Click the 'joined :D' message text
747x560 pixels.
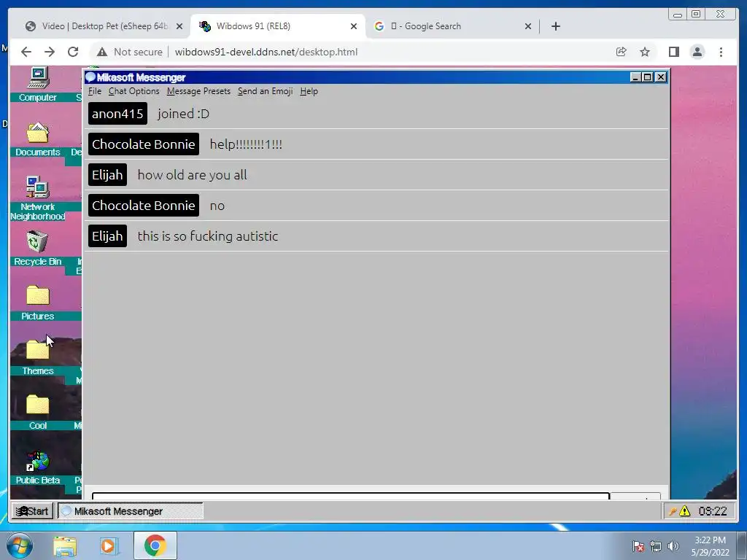[x=183, y=114]
